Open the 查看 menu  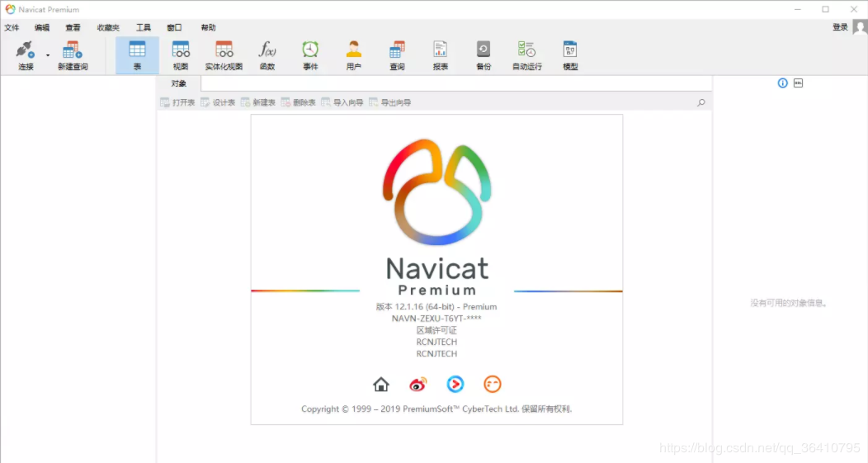73,28
